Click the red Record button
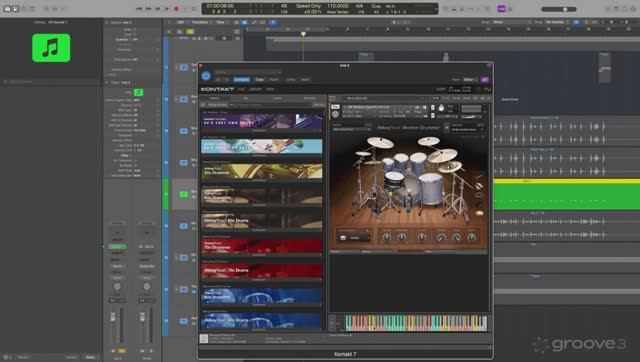The image size is (640, 362). [x=176, y=9]
